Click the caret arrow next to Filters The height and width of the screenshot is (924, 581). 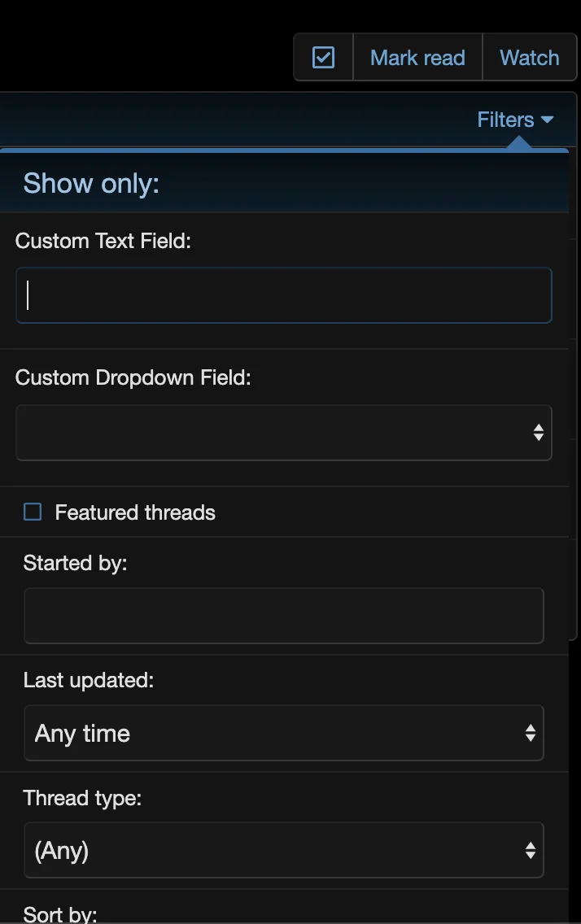[x=547, y=120]
